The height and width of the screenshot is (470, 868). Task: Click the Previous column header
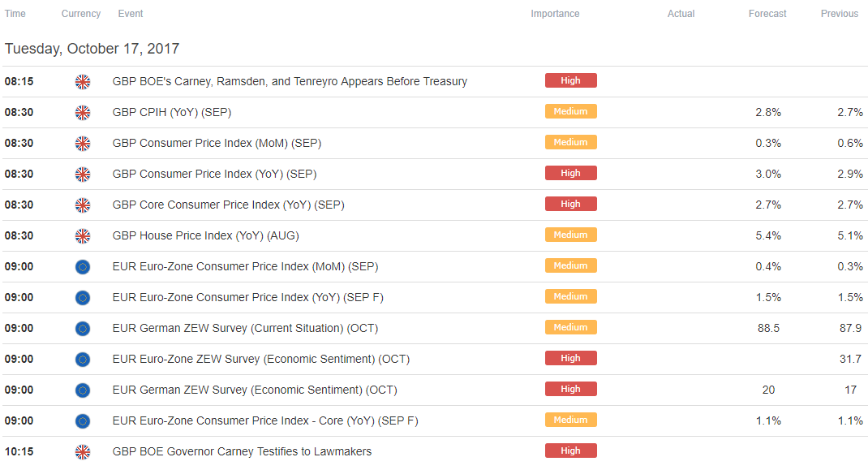(840, 14)
